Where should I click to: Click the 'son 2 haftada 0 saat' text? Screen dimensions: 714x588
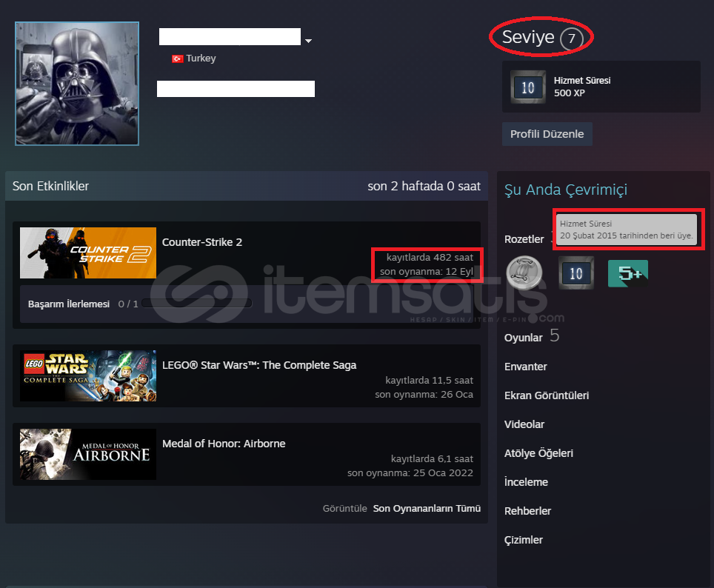coord(424,186)
